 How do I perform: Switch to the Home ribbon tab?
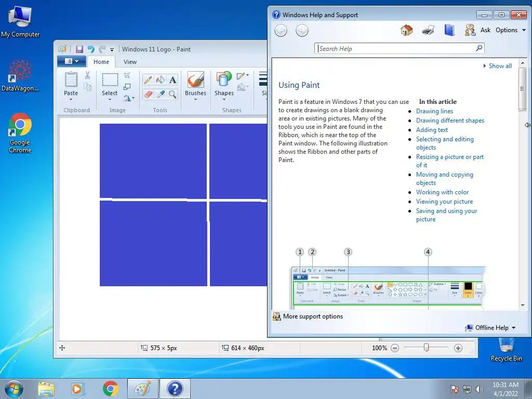(x=101, y=62)
